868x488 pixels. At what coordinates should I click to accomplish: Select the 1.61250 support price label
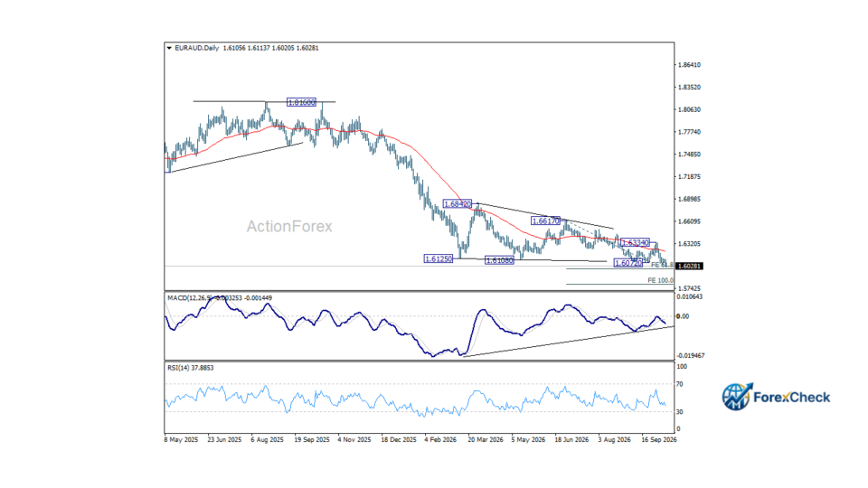[x=439, y=259]
